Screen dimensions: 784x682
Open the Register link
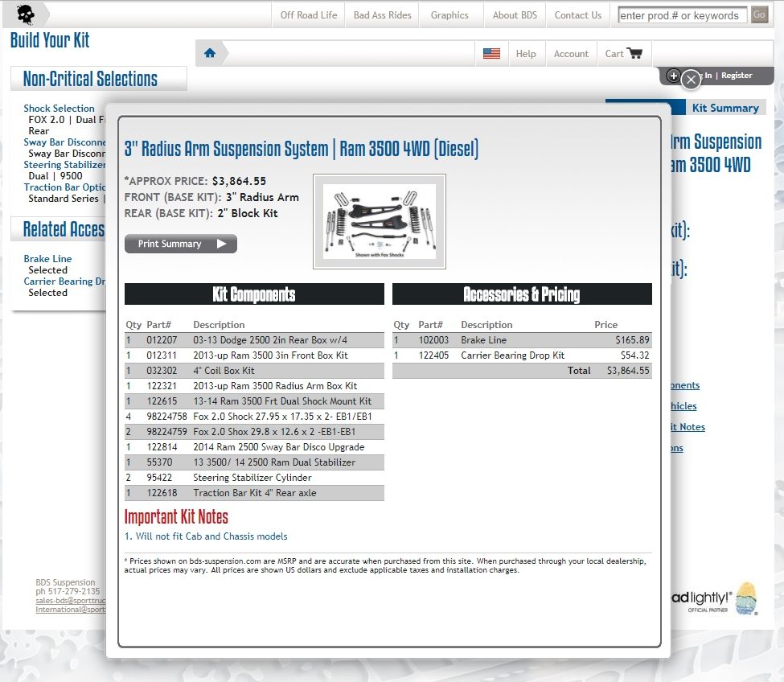737,76
